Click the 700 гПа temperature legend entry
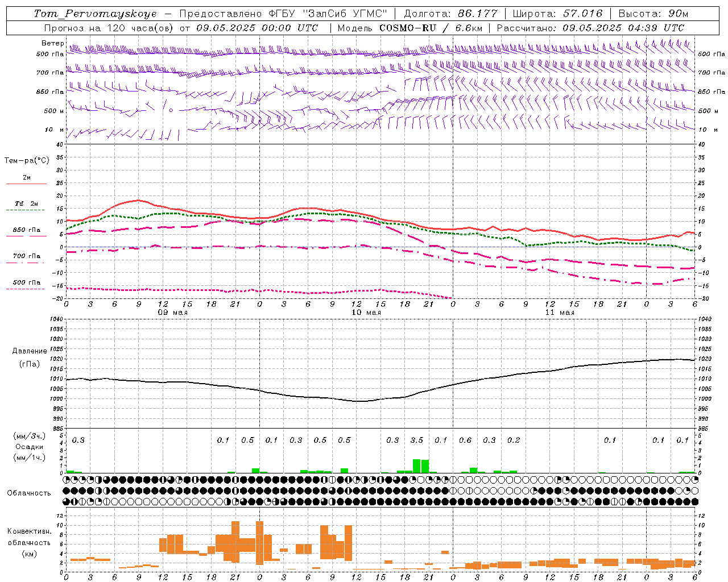The height and width of the screenshot is (582, 728). coord(26,259)
